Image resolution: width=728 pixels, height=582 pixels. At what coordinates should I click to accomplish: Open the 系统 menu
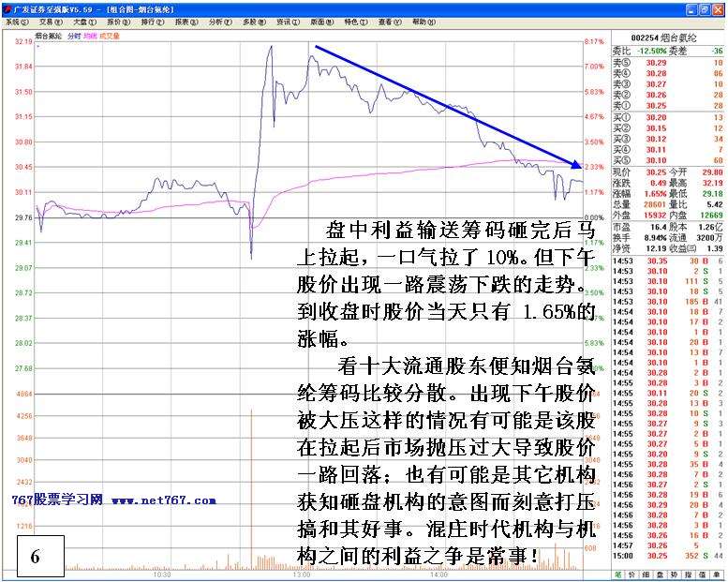click(16, 22)
